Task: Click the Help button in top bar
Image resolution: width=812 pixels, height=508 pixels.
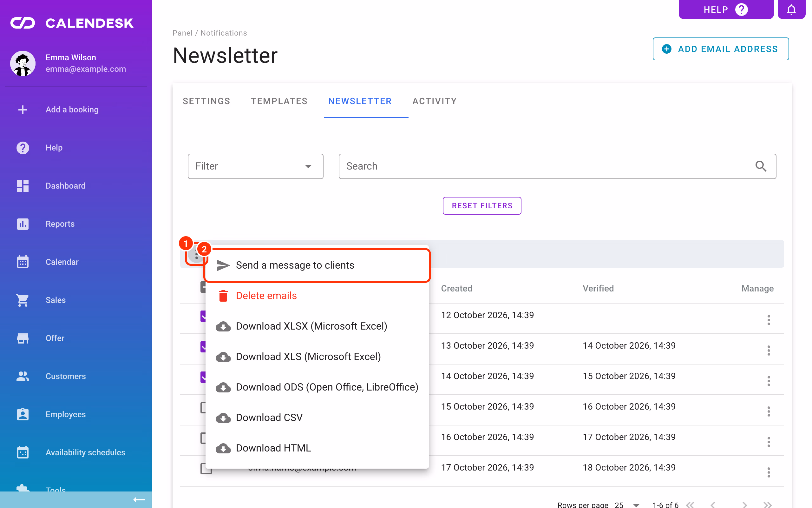Action: (x=726, y=10)
